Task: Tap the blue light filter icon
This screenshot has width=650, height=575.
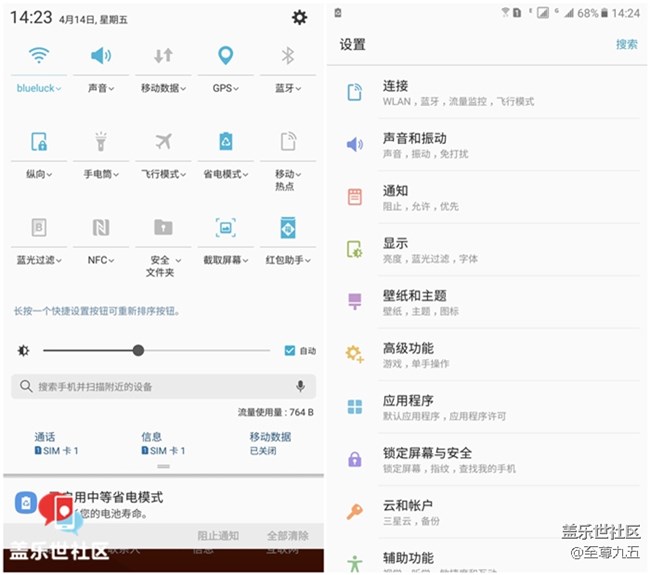Action: (x=39, y=227)
